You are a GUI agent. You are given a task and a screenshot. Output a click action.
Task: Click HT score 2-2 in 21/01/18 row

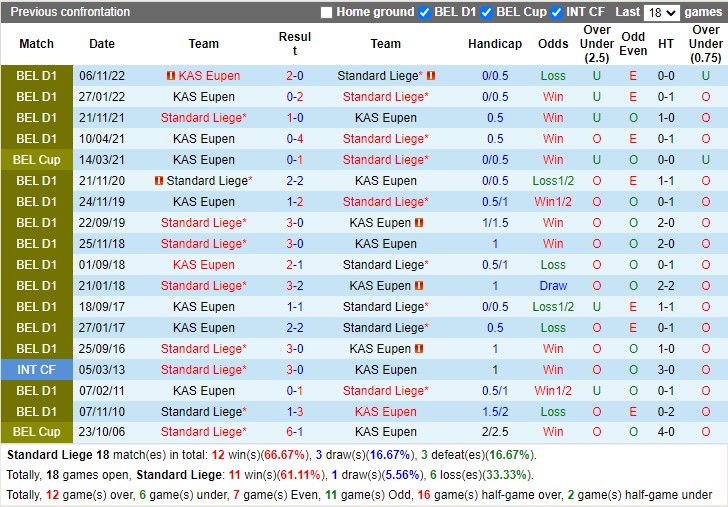[x=666, y=286]
